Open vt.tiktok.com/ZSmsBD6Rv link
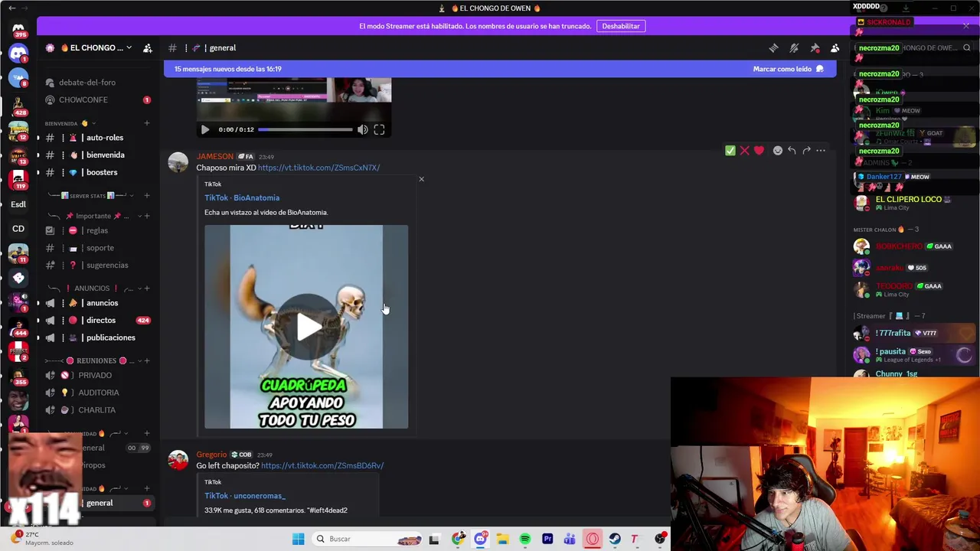This screenshot has height=551, width=980. [322, 465]
